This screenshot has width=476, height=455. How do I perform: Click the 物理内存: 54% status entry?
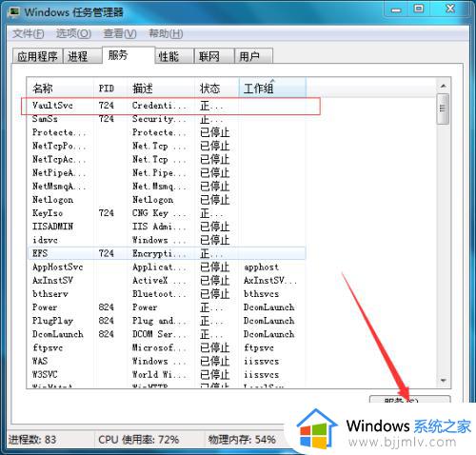tap(242, 440)
